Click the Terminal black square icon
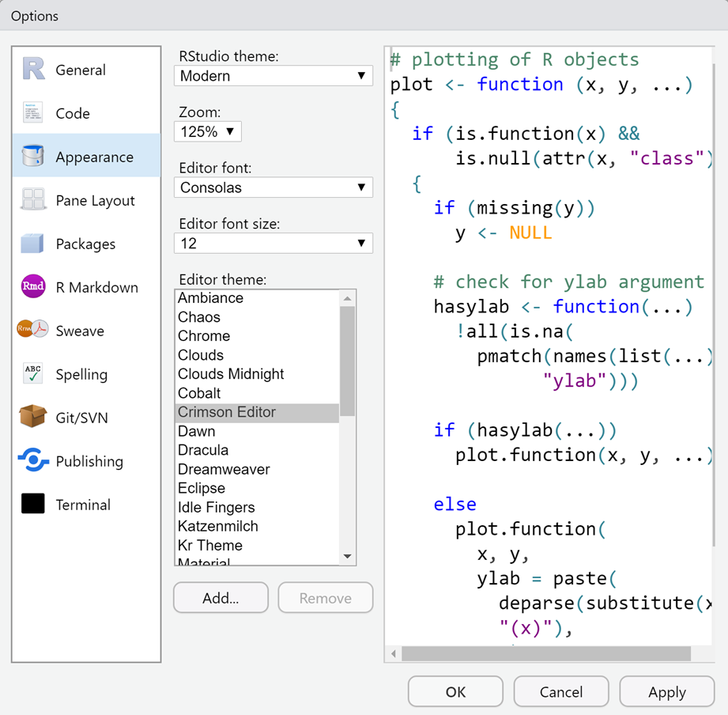Screen dimensions: 728x715 [x=33, y=503]
